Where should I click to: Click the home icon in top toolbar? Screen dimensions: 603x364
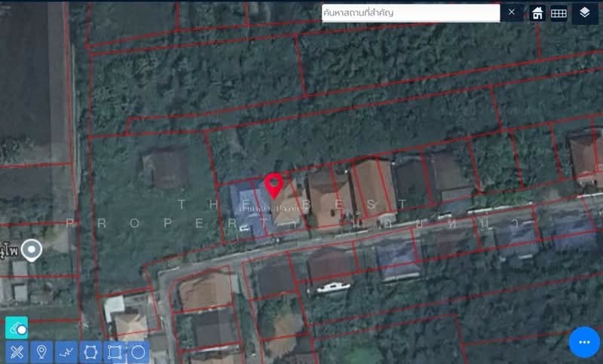(537, 13)
